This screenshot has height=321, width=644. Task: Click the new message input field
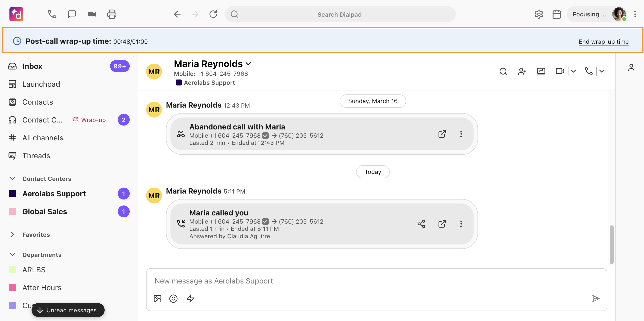376,281
